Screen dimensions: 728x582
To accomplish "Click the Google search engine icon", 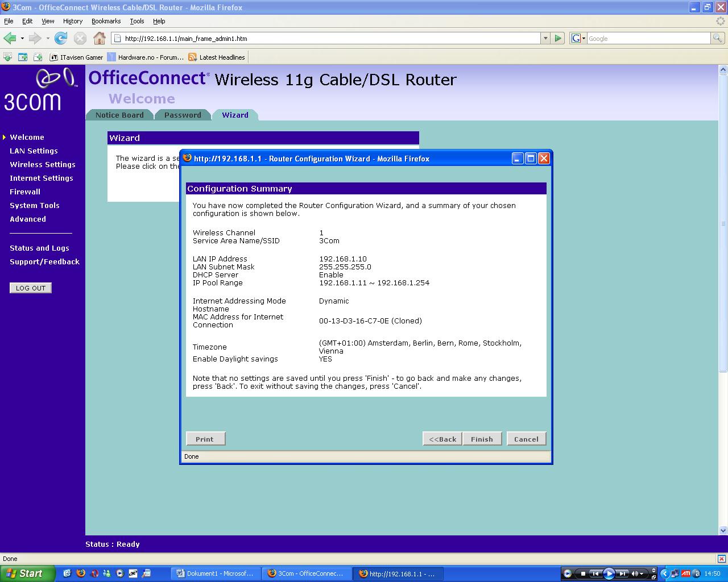I will coord(576,38).
